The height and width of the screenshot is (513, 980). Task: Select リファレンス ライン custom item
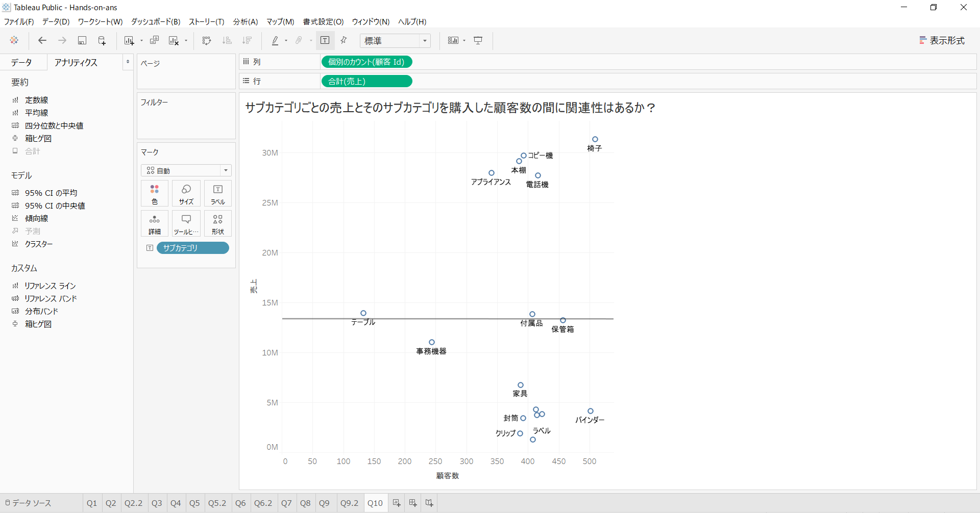point(50,286)
